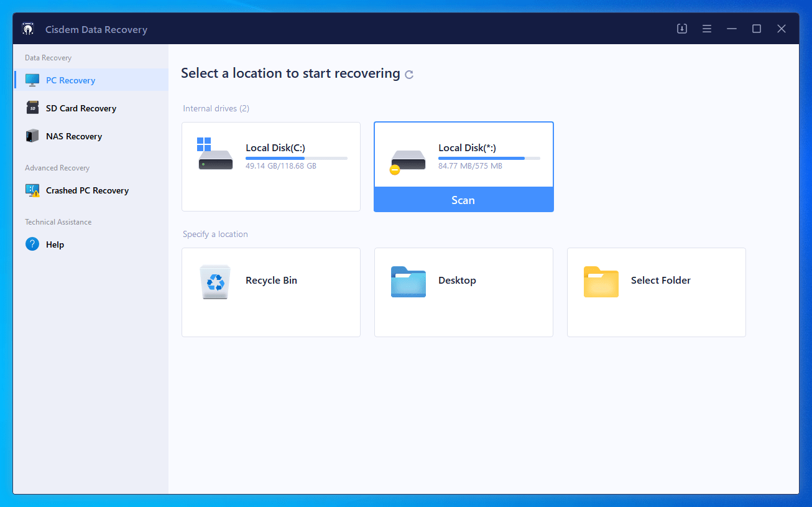The width and height of the screenshot is (812, 507).
Task: Click the Local Disk(*:) label
Action: (x=467, y=148)
